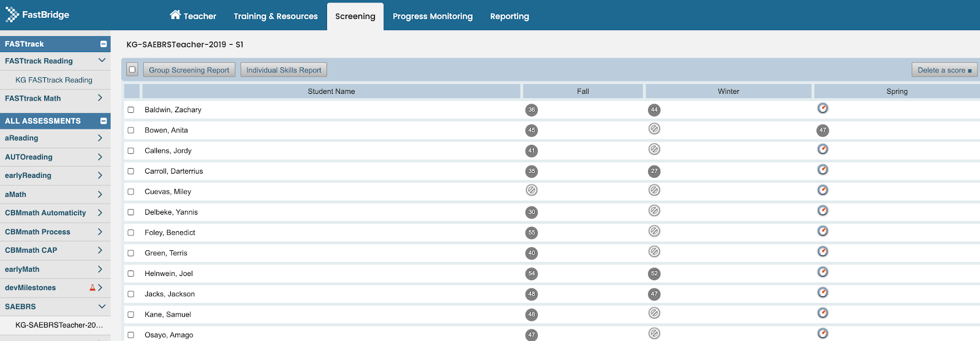980x341 pixels.
Task: Select the Screening tab
Action: [355, 16]
